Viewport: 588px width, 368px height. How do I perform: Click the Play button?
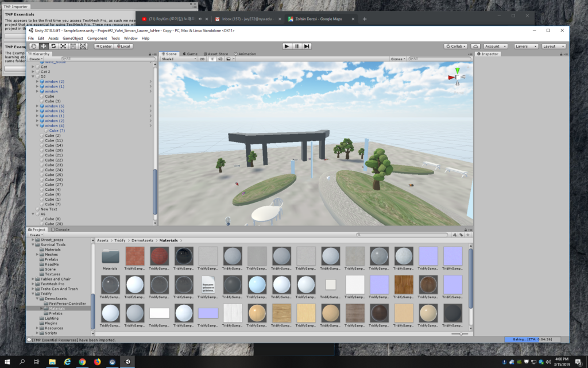coord(287,46)
